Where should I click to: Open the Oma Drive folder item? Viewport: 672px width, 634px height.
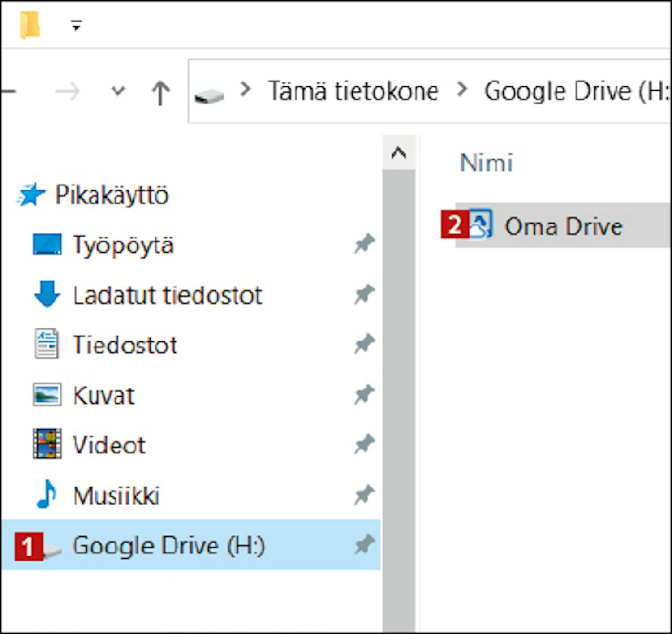click(563, 226)
